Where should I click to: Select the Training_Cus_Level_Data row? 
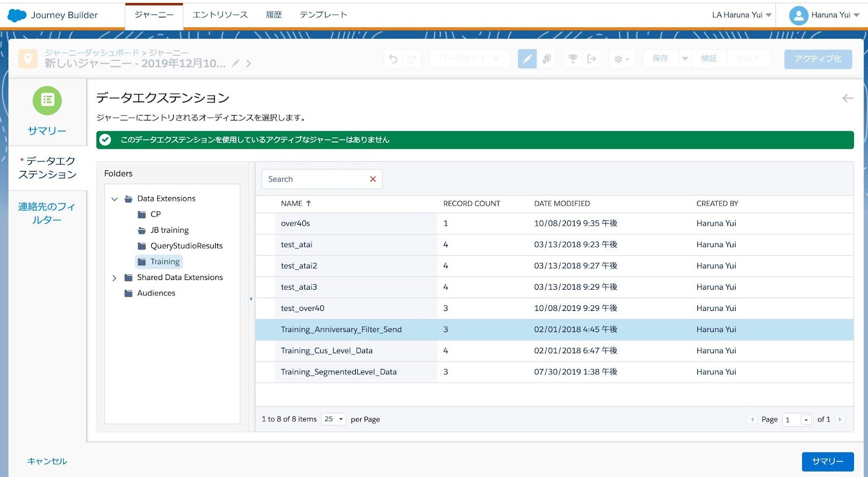[x=554, y=351]
